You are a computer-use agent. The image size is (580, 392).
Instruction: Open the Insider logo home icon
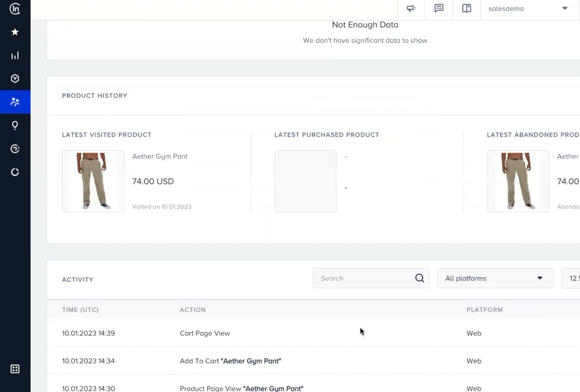click(14, 9)
